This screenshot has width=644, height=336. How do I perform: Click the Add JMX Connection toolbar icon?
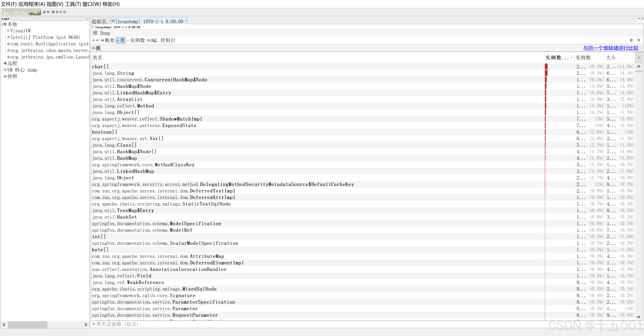[x=57, y=12]
